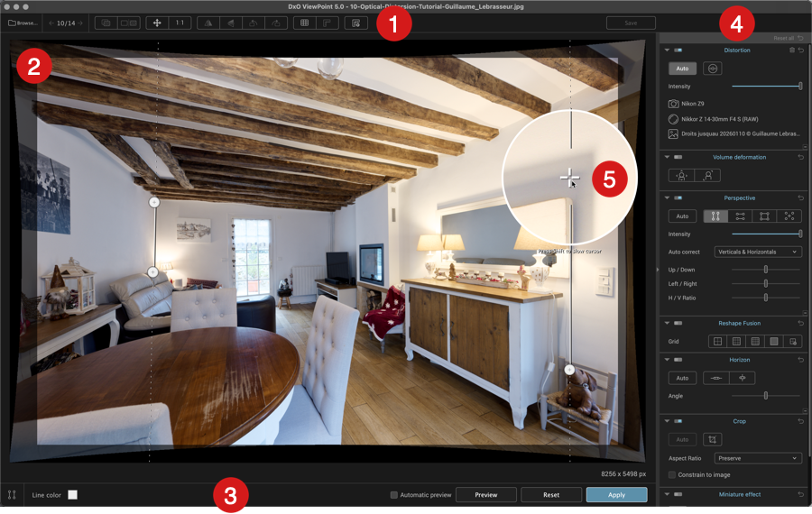The image size is (812, 514).
Task: Select the force horizontal parallels tool
Action: 740,216
